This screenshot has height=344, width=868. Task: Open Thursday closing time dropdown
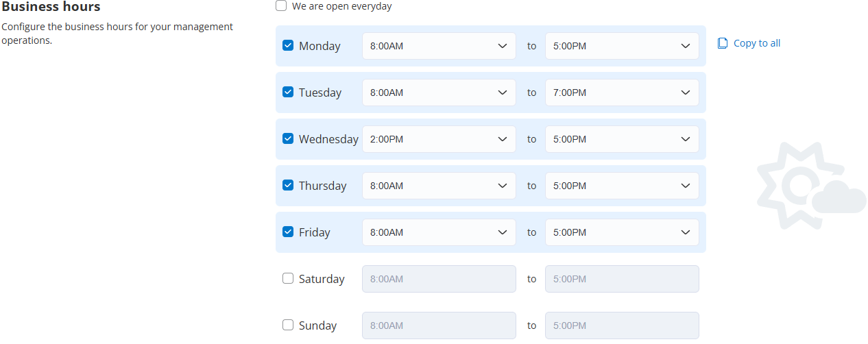(x=622, y=186)
